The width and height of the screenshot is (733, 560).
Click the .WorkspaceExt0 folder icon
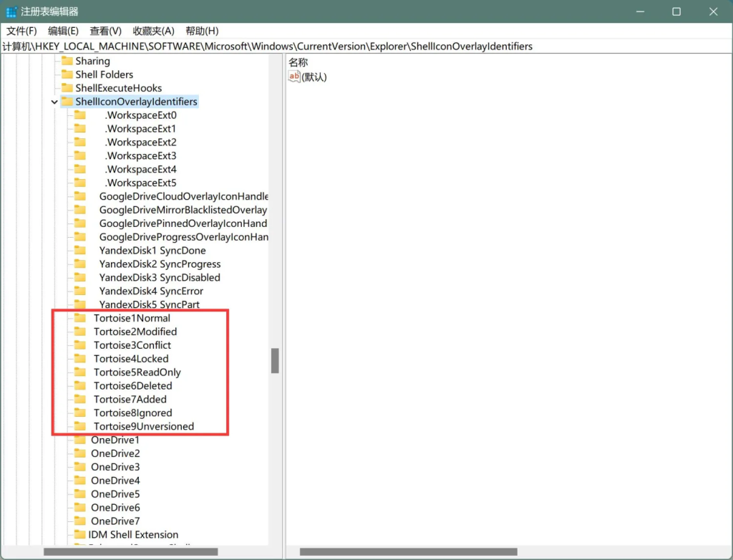(80, 115)
